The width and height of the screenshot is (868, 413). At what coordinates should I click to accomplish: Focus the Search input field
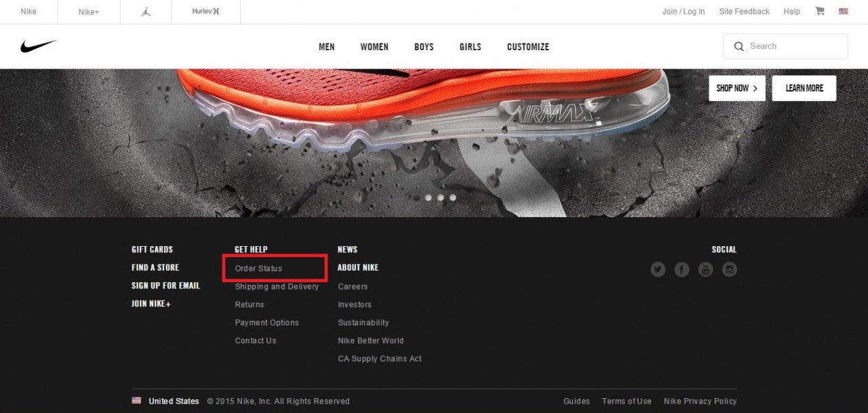785,46
